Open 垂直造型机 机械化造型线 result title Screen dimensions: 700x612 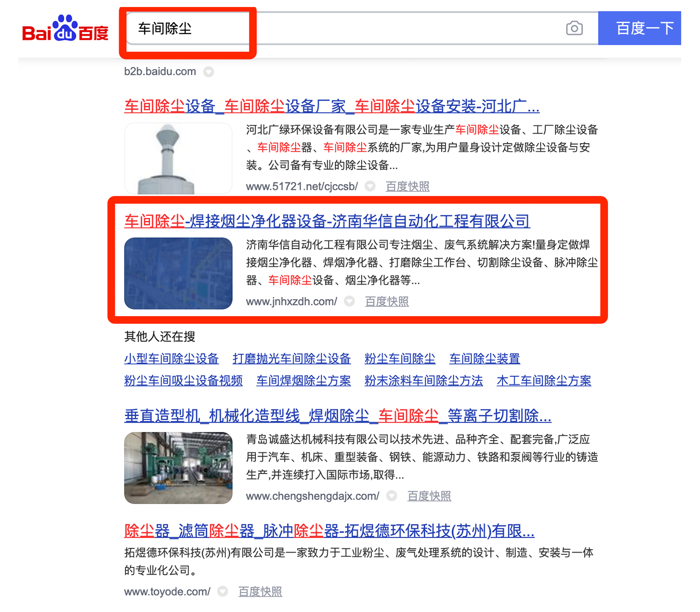[x=338, y=416]
